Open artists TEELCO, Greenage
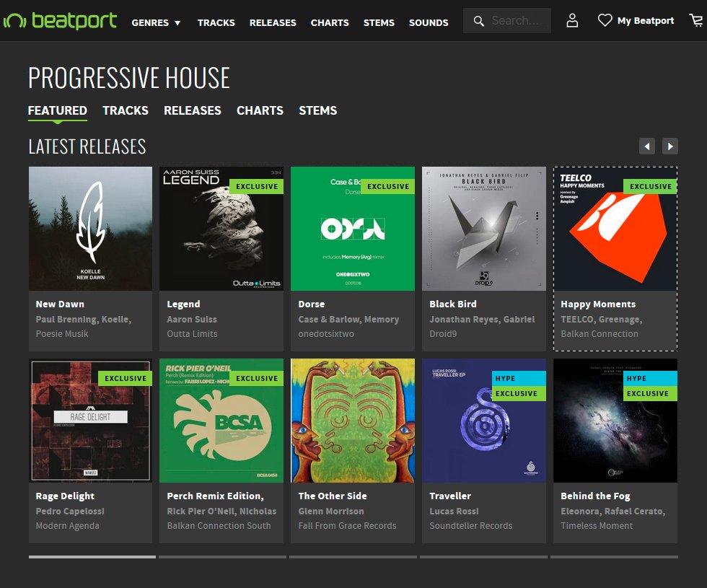Image resolution: width=707 pixels, height=588 pixels. coord(602,319)
